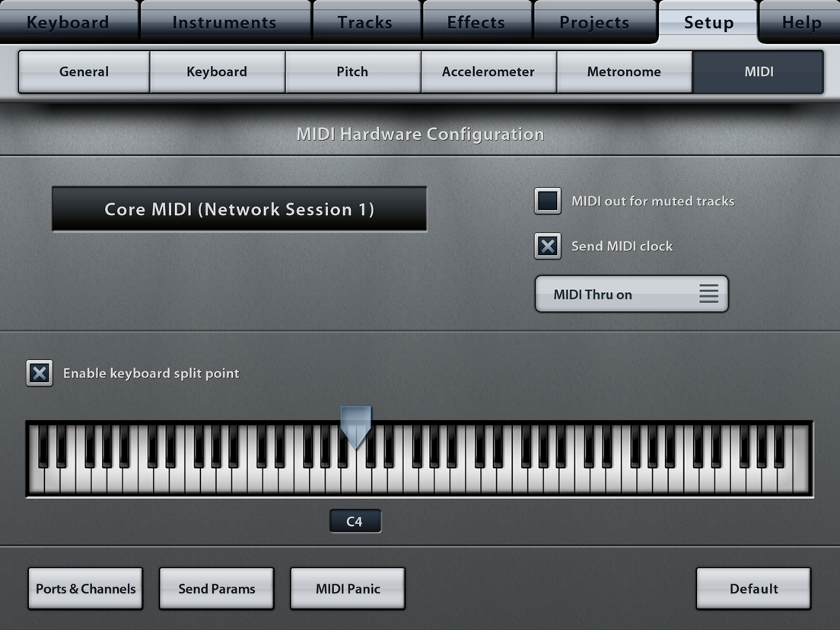Open the Projects tab
This screenshot has width=840, height=630.
[595, 22]
